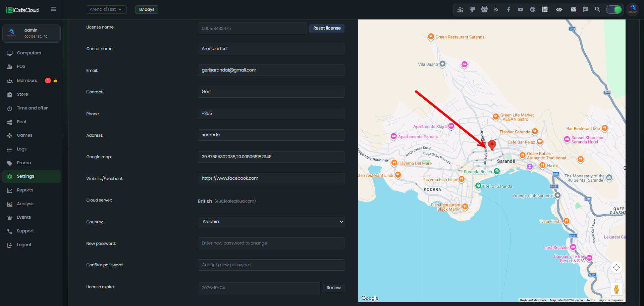The image size is (644, 306).
Task: Collapse sidebar with hamburger menu icon
Action: (x=54, y=9)
